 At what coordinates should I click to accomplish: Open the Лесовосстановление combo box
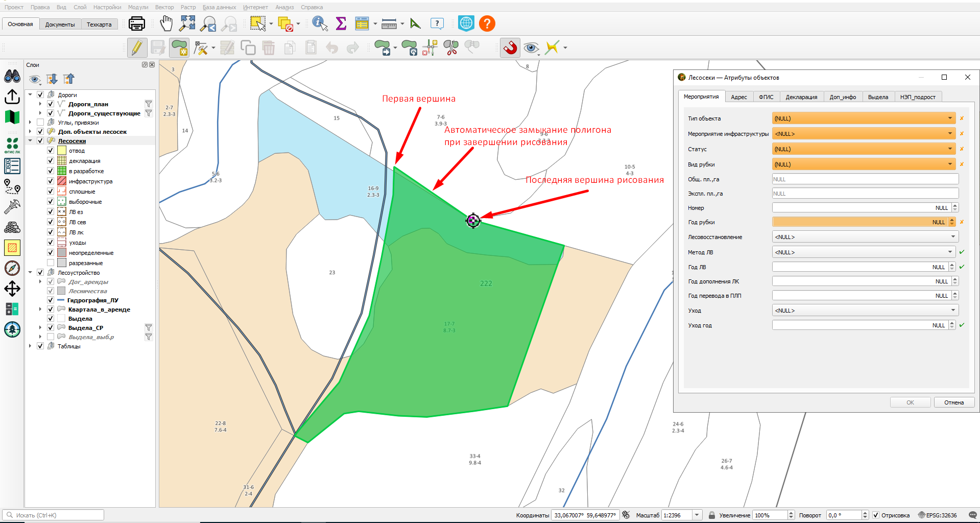(865, 237)
